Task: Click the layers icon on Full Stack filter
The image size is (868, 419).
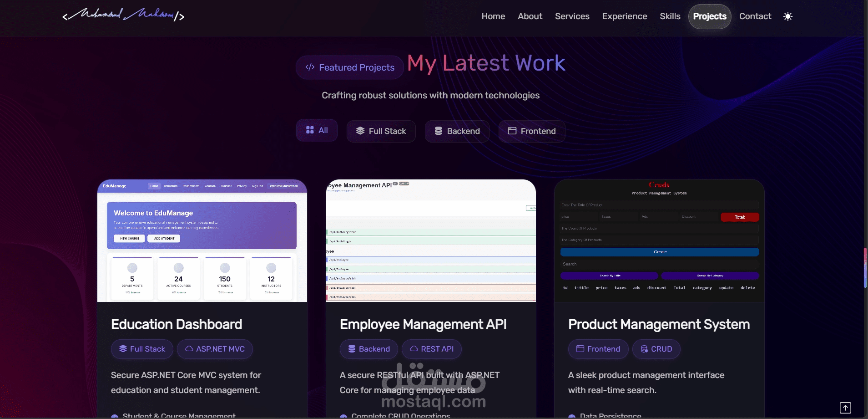Action: (x=360, y=131)
